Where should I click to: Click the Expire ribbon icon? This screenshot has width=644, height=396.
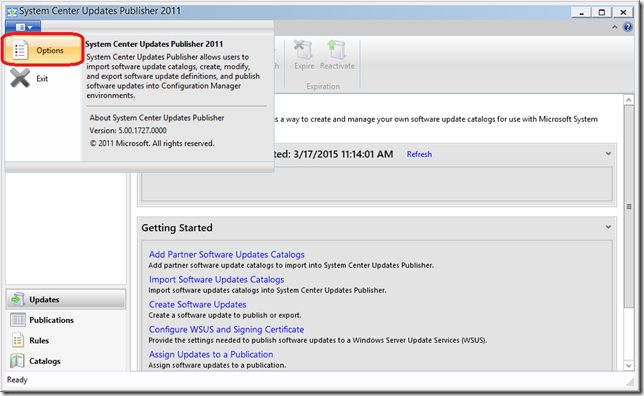coord(304,50)
